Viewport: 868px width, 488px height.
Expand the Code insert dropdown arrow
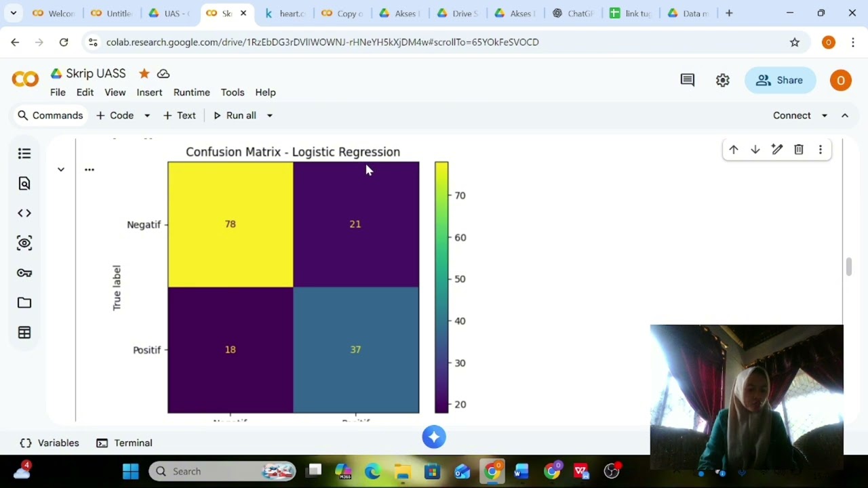146,116
